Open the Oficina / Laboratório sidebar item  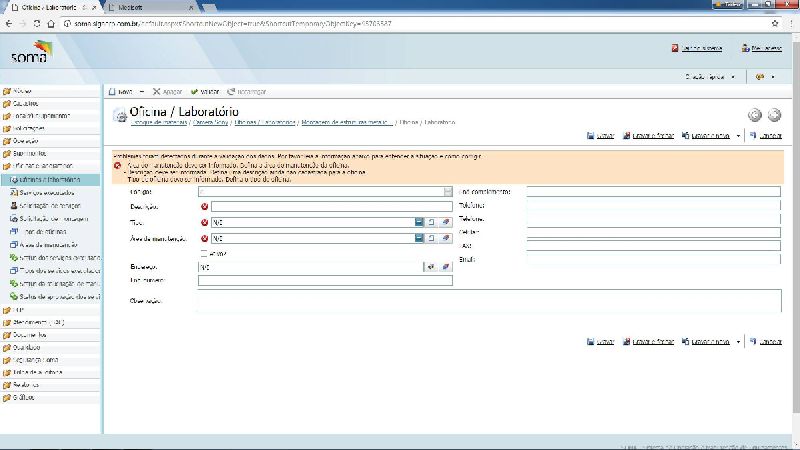[56, 180]
